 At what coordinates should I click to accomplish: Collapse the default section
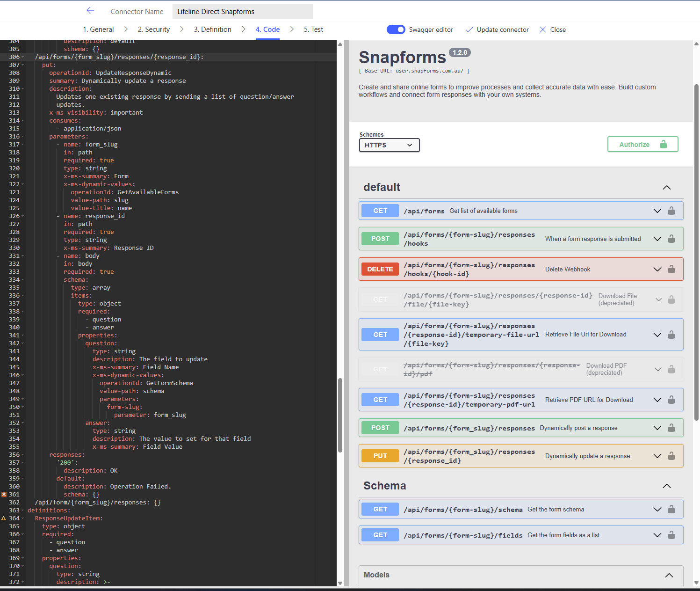pos(667,187)
